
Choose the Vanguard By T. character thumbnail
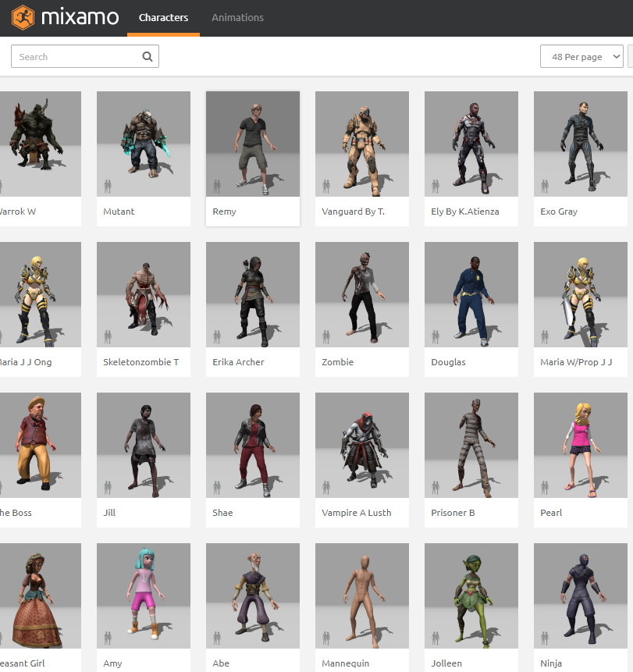362,144
